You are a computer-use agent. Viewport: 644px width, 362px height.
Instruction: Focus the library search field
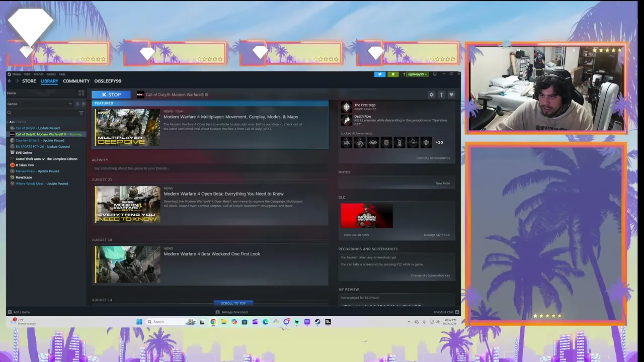click(x=42, y=113)
